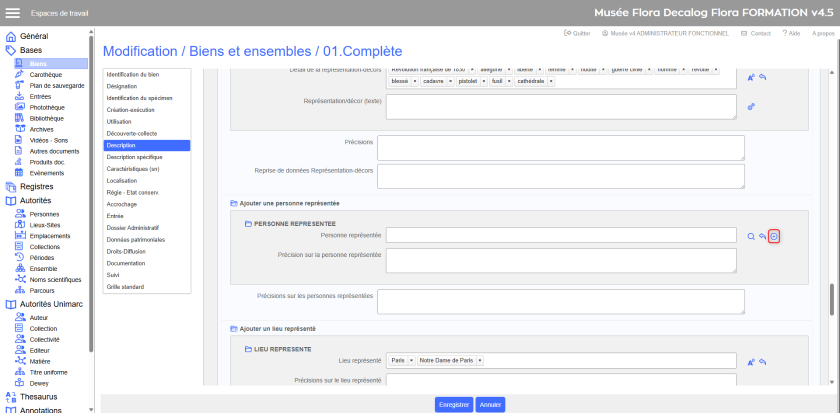The height and width of the screenshot is (413, 840).
Task: Go to the Localisation section
Action: click(123, 182)
